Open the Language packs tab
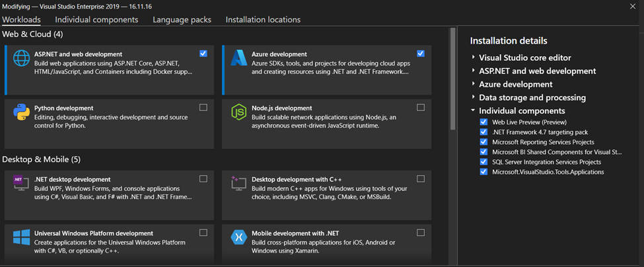The width and height of the screenshot is (644, 267). [x=182, y=19]
